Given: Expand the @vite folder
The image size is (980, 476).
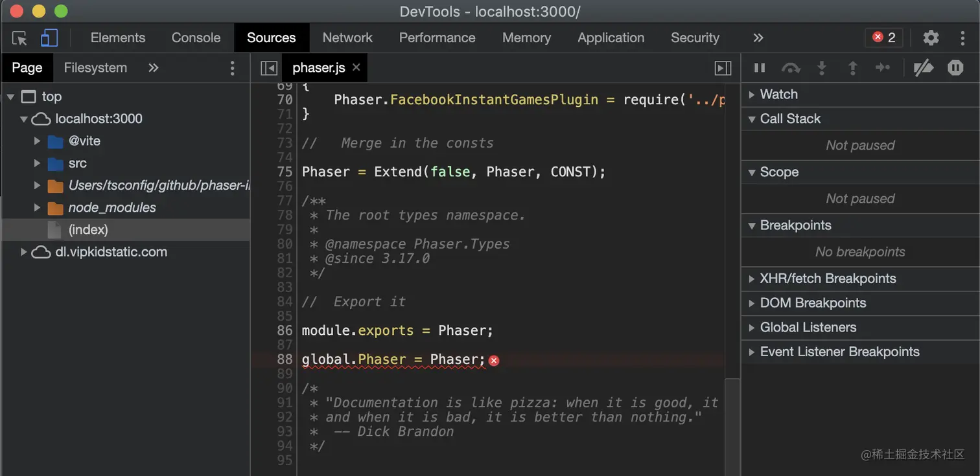Looking at the screenshot, I should coord(38,141).
